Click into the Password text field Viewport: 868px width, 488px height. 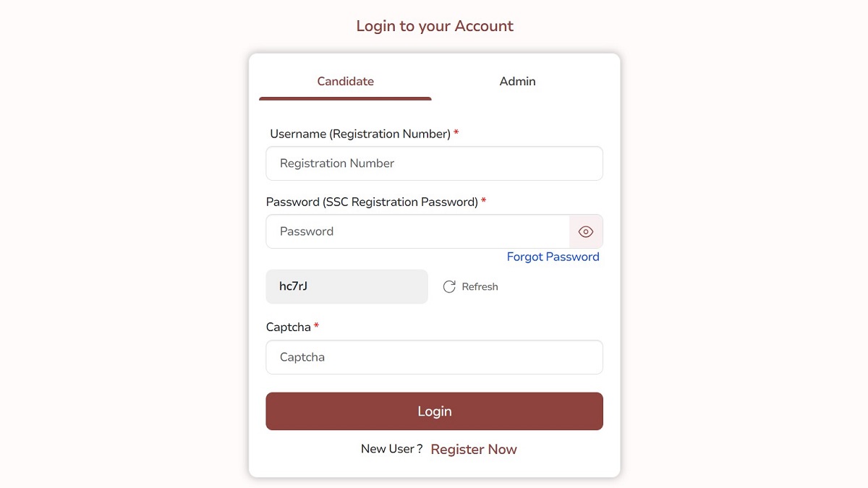tap(417, 231)
